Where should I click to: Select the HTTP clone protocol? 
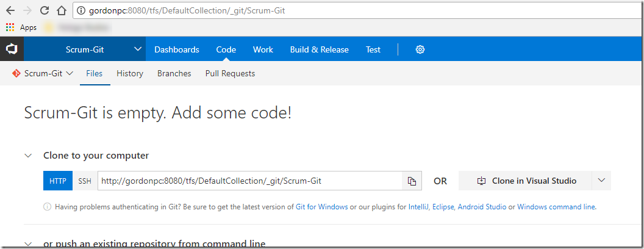pyautogui.click(x=58, y=181)
